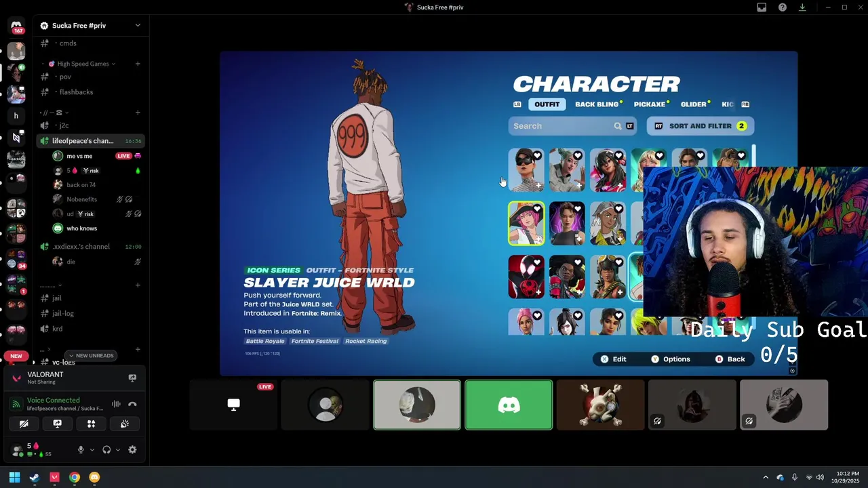The image size is (868, 488).
Task: Open Discord inbox icon in title bar
Action: pos(762,7)
